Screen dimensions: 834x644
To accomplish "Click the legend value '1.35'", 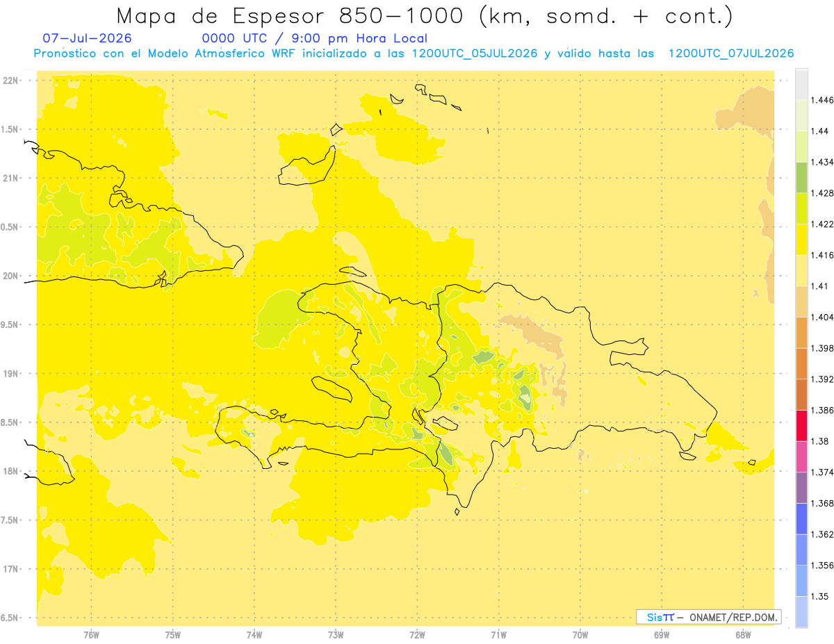I will point(820,596).
